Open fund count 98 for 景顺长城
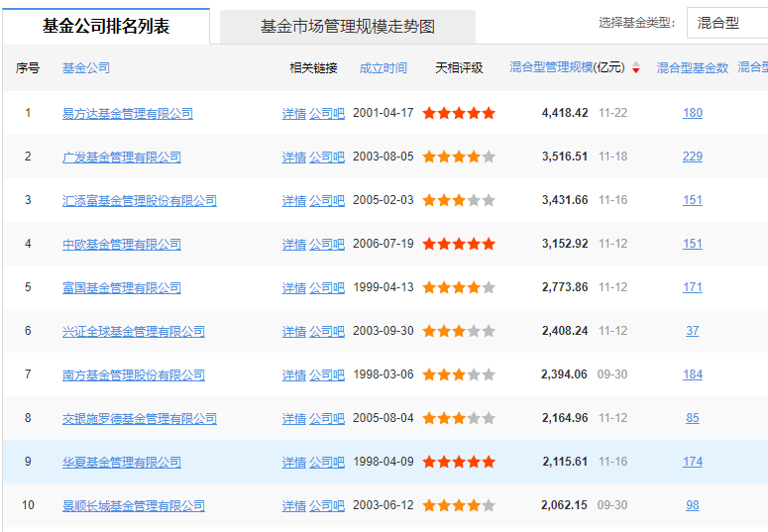 (693, 505)
